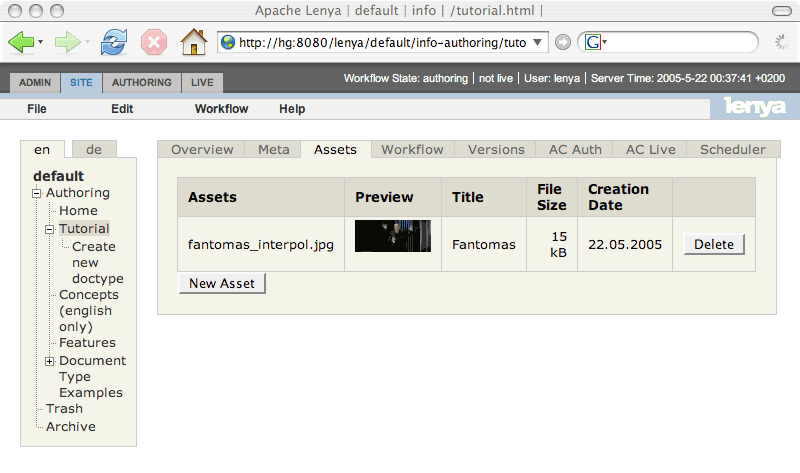Open the Workflow menu
This screenshot has width=800, height=473.
[x=221, y=108]
